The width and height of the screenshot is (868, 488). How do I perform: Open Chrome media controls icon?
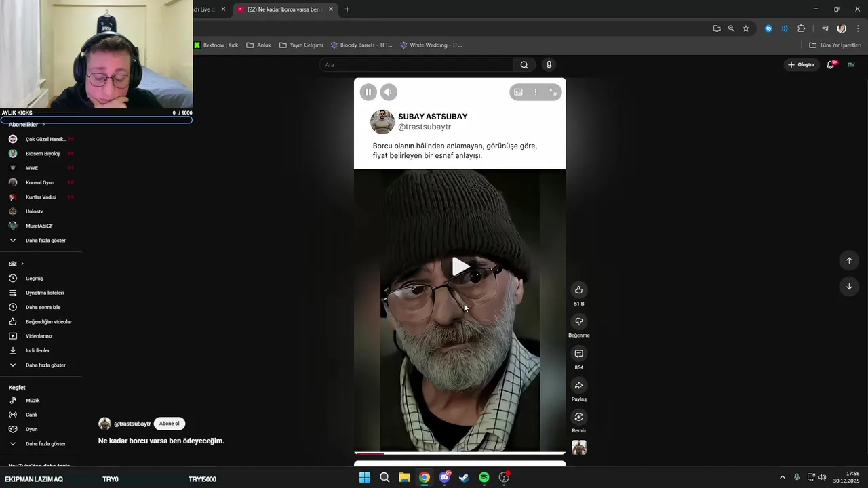tap(825, 28)
